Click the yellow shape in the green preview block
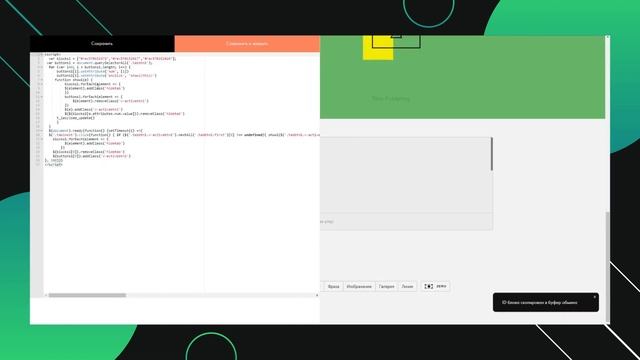The width and height of the screenshot is (640, 360). [x=378, y=48]
